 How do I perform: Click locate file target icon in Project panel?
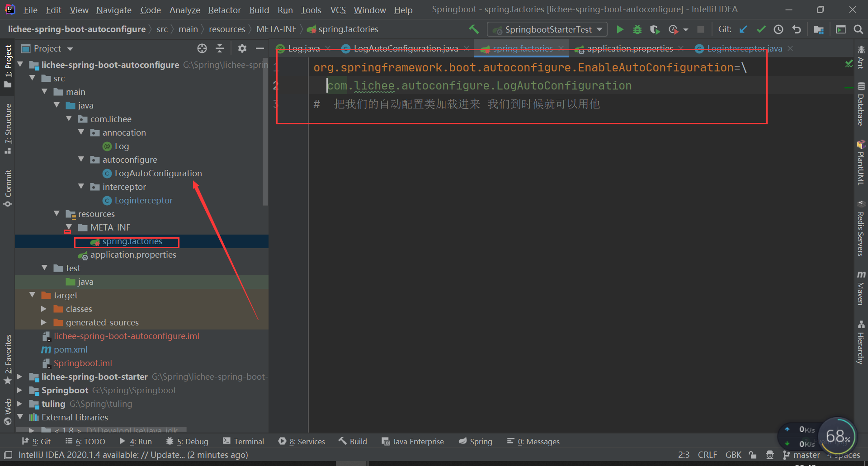(202, 48)
